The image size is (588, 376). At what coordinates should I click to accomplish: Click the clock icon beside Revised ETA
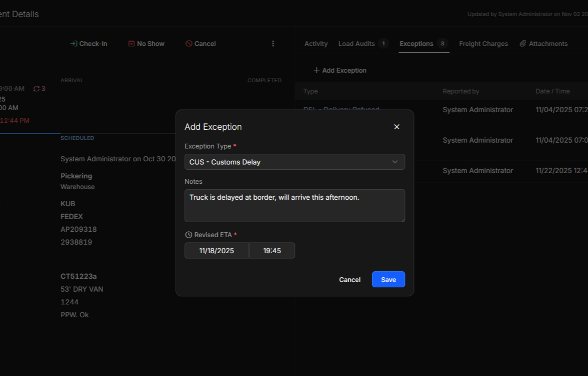point(189,235)
